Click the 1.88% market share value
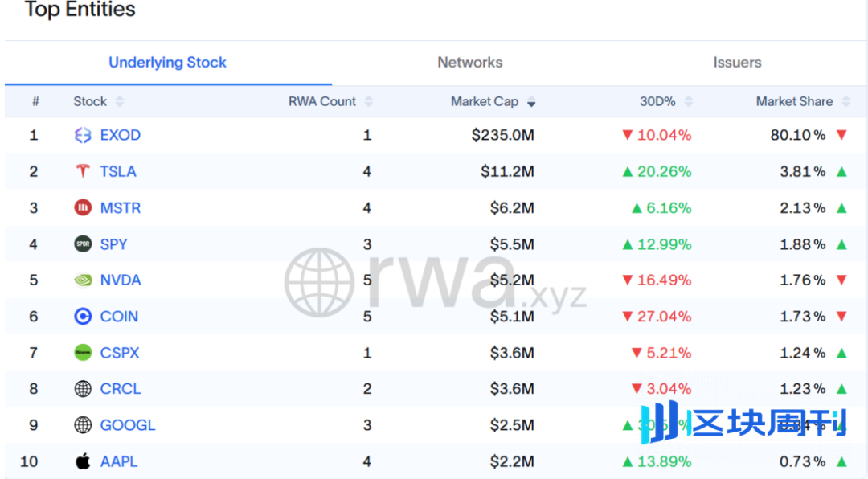This screenshot has width=868, height=479. (x=803, y=244)
